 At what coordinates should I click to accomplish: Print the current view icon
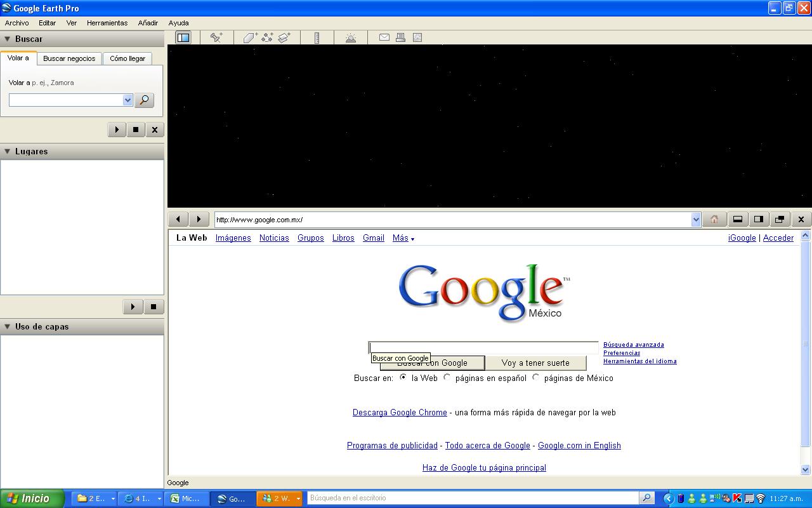coord(400,37)
